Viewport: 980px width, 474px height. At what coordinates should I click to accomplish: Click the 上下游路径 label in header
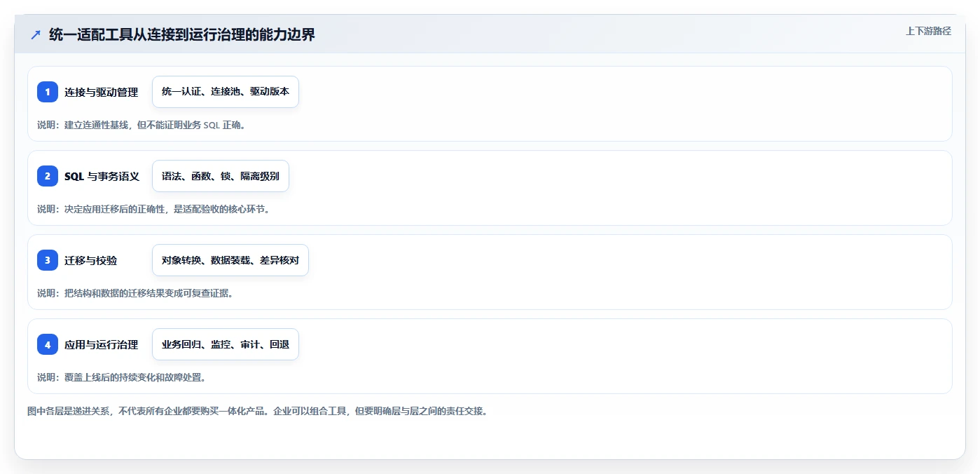928,31
